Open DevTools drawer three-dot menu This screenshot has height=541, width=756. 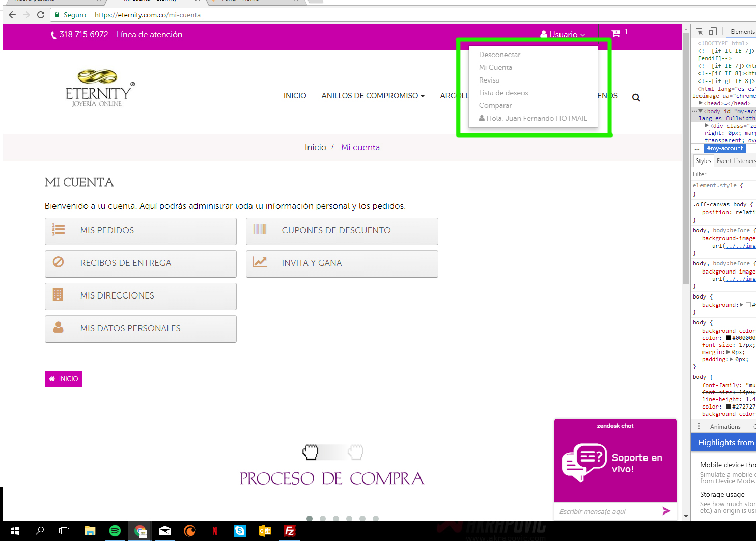tap(699, 426)
